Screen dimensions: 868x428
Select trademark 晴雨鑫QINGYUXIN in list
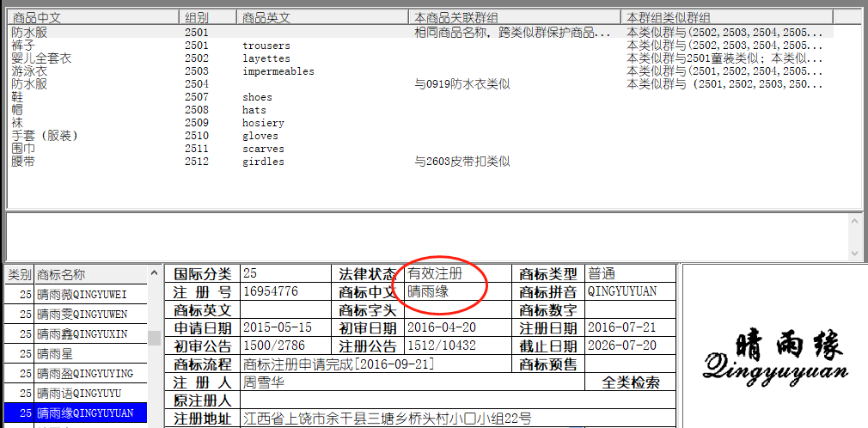coord(76,333)
